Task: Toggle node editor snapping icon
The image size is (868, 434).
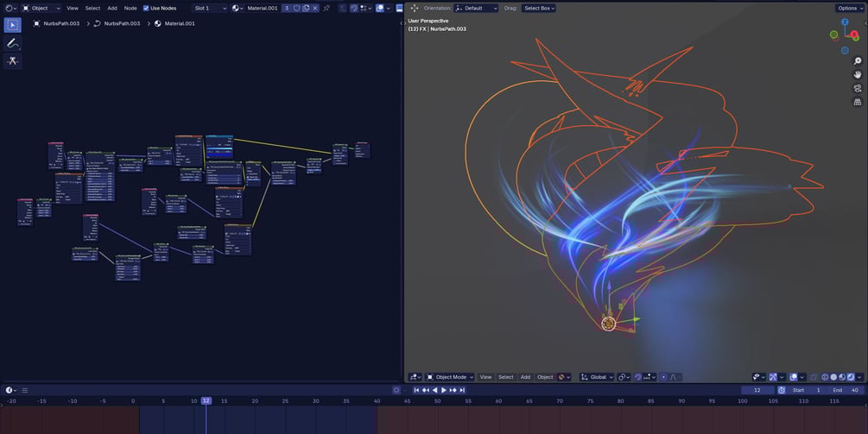Action: (x=354, y=9)
